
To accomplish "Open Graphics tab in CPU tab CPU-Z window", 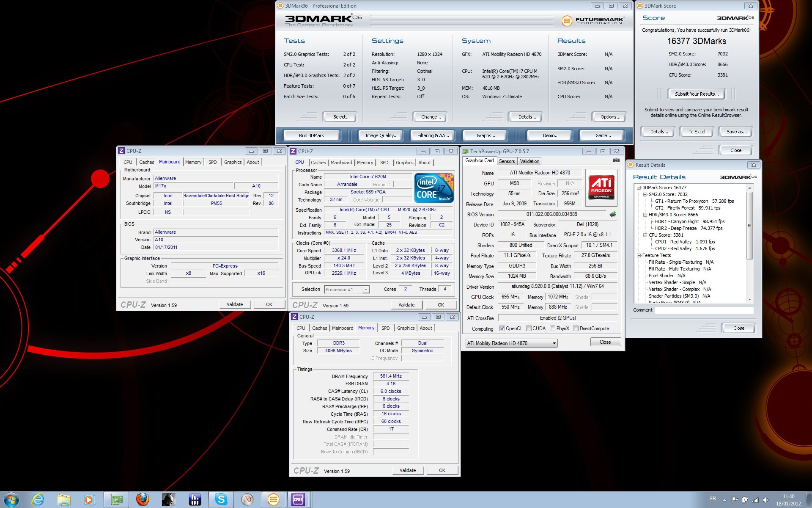I will pyautogui.click(x=404, y=163).
